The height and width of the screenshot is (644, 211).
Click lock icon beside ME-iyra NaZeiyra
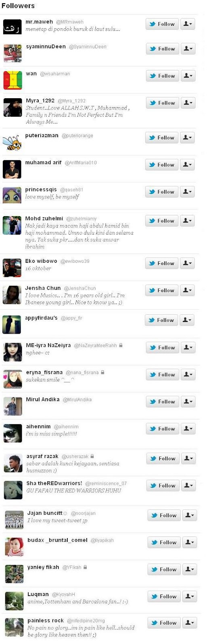coord(121,345)
